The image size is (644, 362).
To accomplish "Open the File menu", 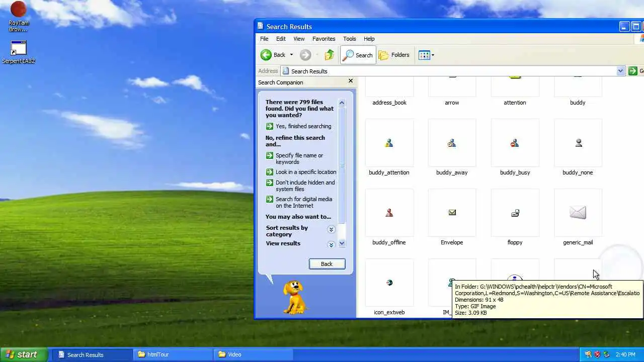I will (264, 39).
